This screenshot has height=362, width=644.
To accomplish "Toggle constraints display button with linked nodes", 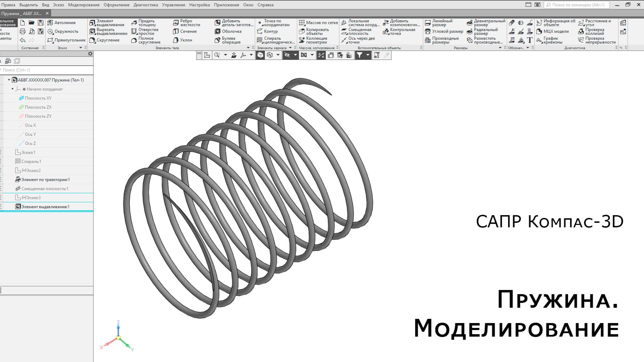I will [321, 55].
